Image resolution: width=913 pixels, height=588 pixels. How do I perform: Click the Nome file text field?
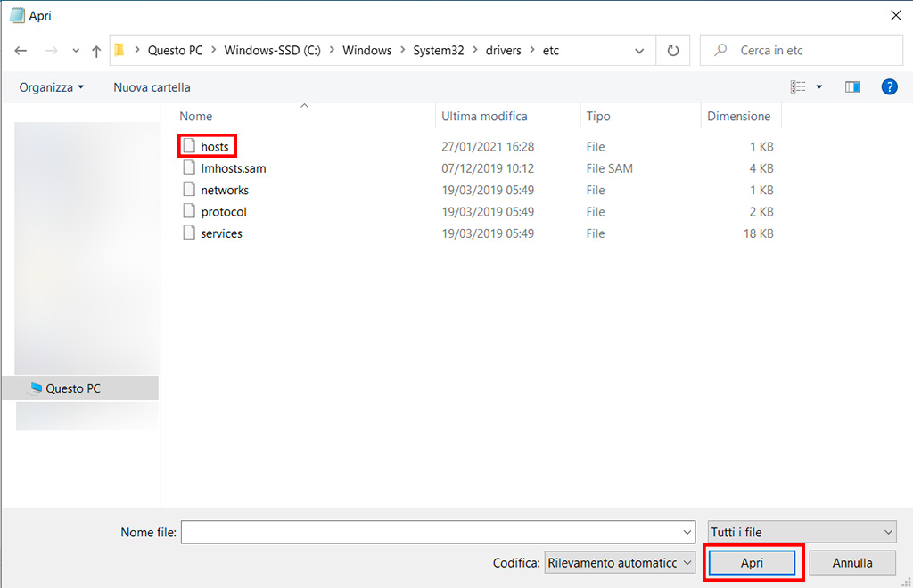pos(431,532)
